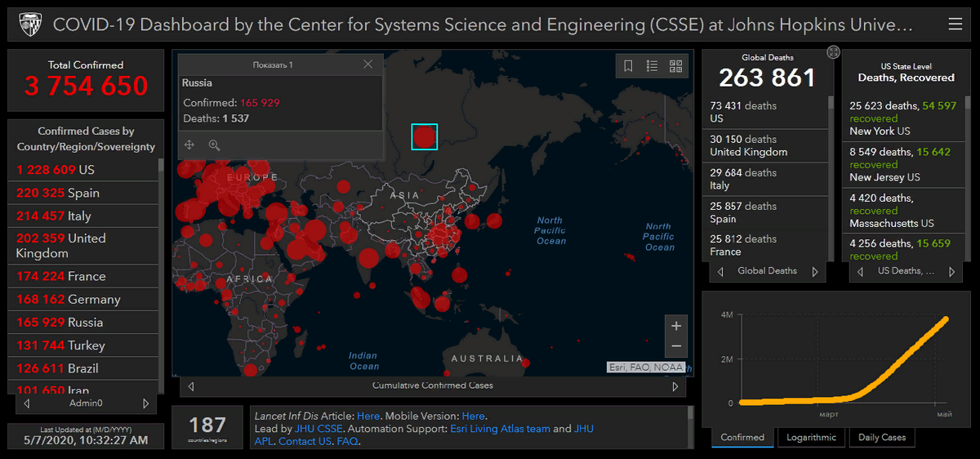The height and width of the screenshot is (459, 980).
Task: Select Spain in confirmed cases list
Action: click(83, 193)
